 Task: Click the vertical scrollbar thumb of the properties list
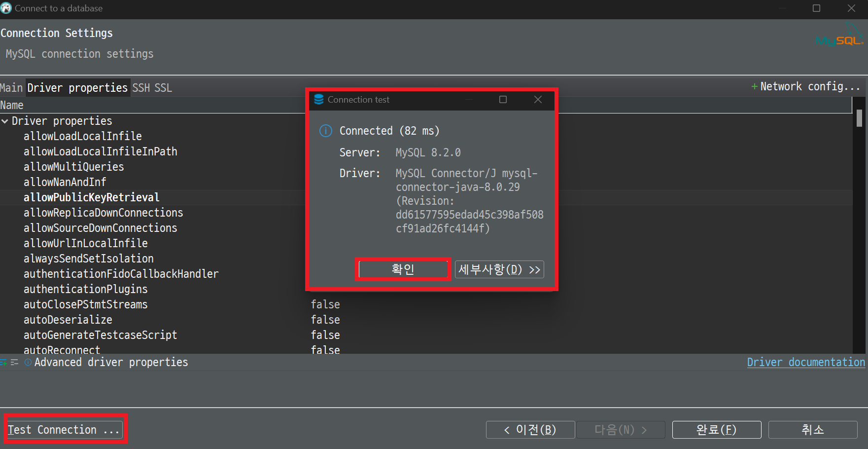(859, 118)
